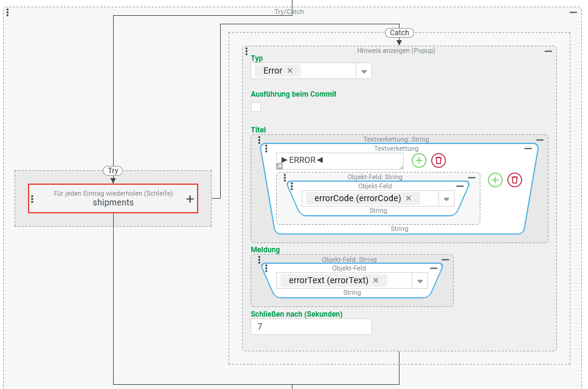Clear the errorText selection with x
The width and height of the screenshot is (588, 389).
click(376, 280)
